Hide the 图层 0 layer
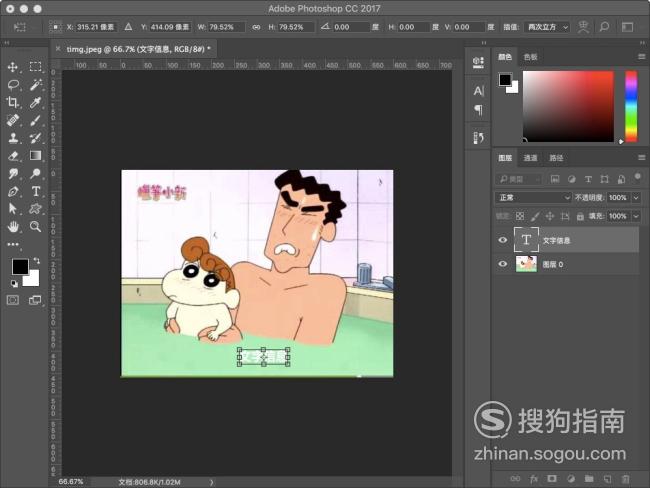The width and height of the screenshot is (650, 488). click(502, 264)
